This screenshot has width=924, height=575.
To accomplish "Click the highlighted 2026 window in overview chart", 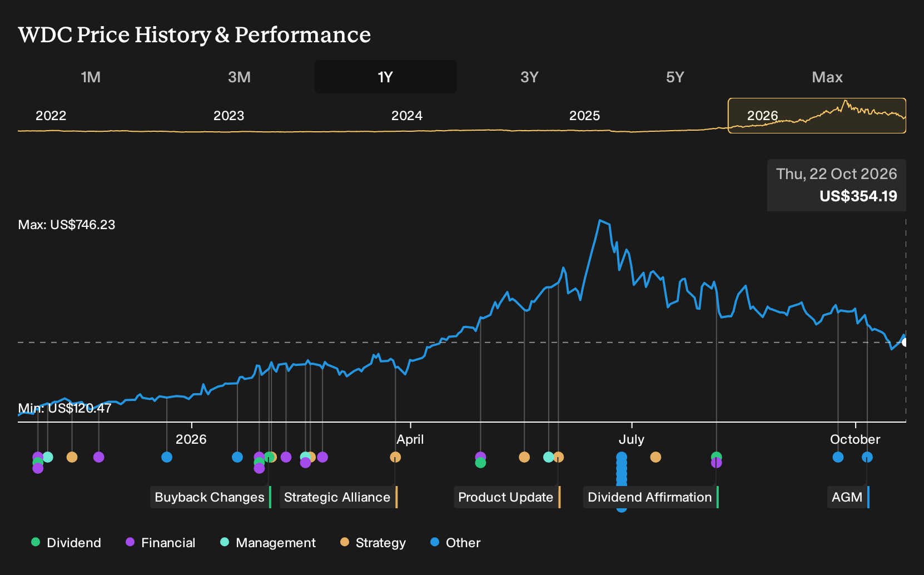I will 817,116.
